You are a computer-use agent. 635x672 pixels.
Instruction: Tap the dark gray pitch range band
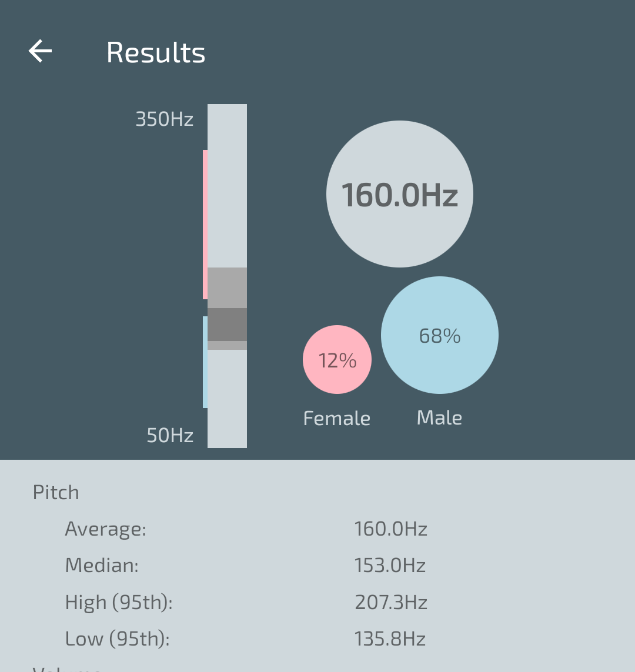(227, 325)
